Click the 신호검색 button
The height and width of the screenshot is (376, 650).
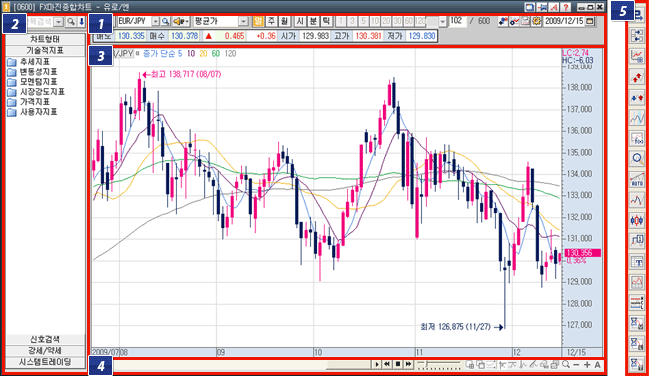click(x=45, y=339)
